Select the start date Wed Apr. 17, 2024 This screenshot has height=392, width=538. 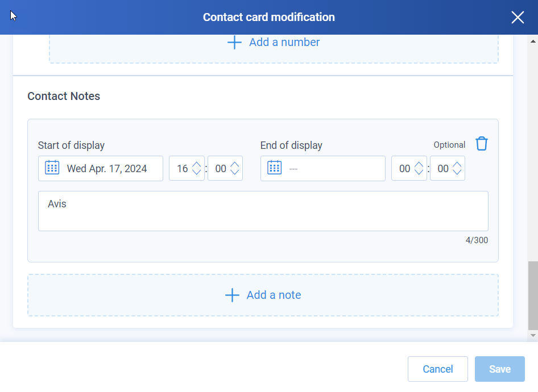101,168
